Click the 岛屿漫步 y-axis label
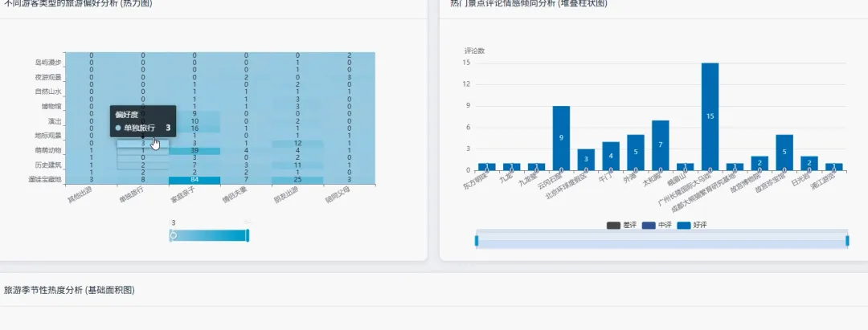Viewport: 868px width, 330px height. 48,63
